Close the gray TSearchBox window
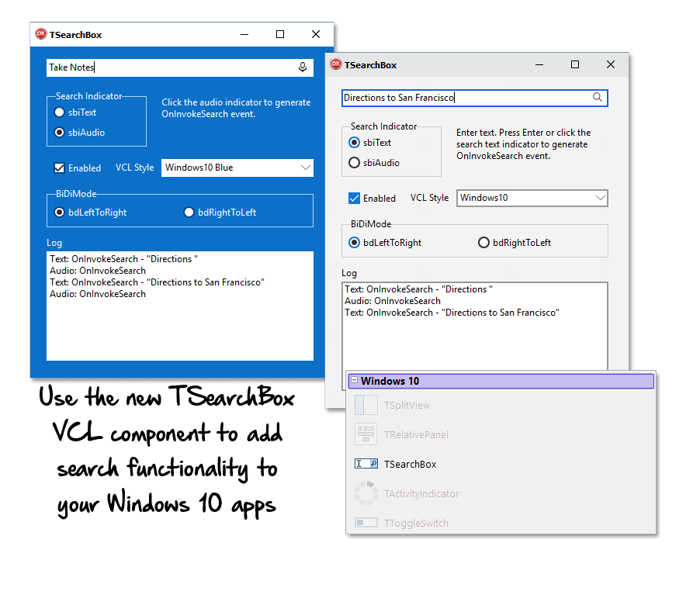The height and width of the screenshot is (612, 700). [611, 64]
